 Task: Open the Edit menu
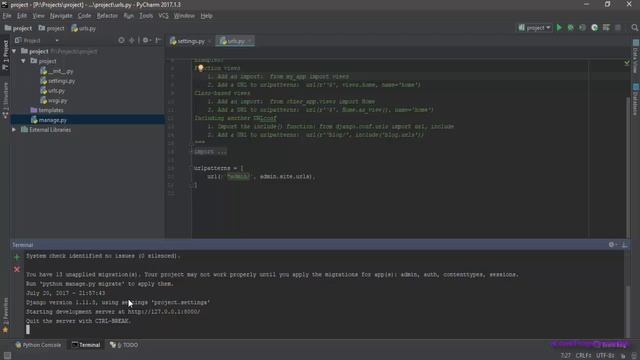22,16
